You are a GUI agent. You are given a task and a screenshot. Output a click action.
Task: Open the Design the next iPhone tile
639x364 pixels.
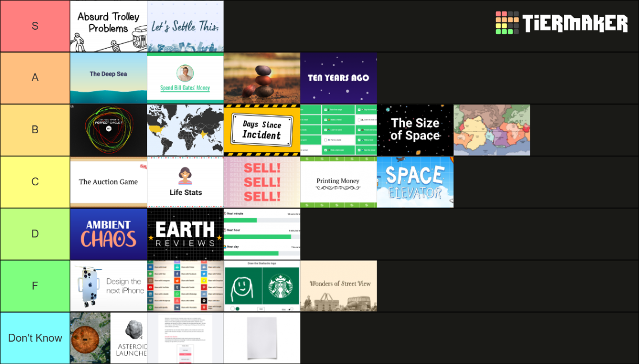(108, 286)
